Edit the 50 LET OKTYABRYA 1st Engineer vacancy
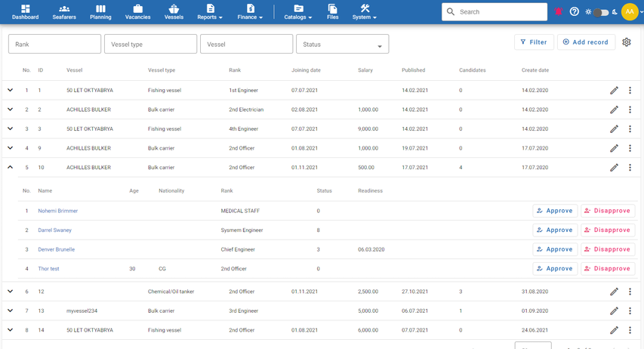Viewport: 644px width, 349px height. 614,91
